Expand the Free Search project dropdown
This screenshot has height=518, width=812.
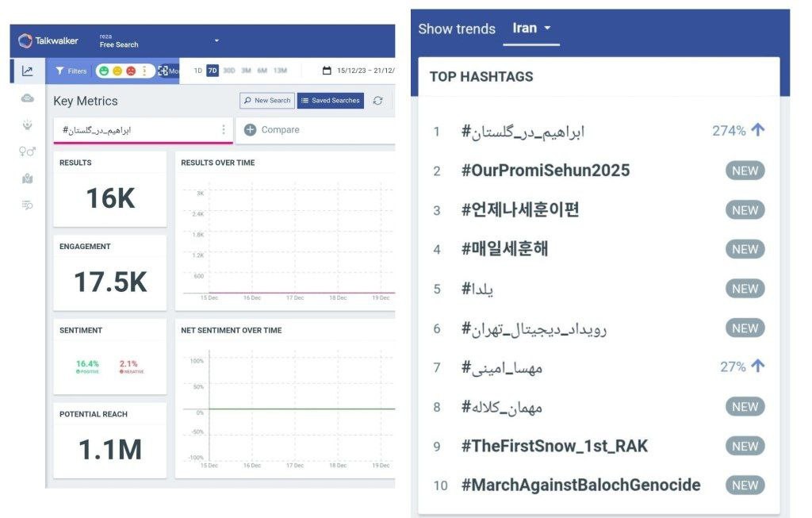pos(216,40)
